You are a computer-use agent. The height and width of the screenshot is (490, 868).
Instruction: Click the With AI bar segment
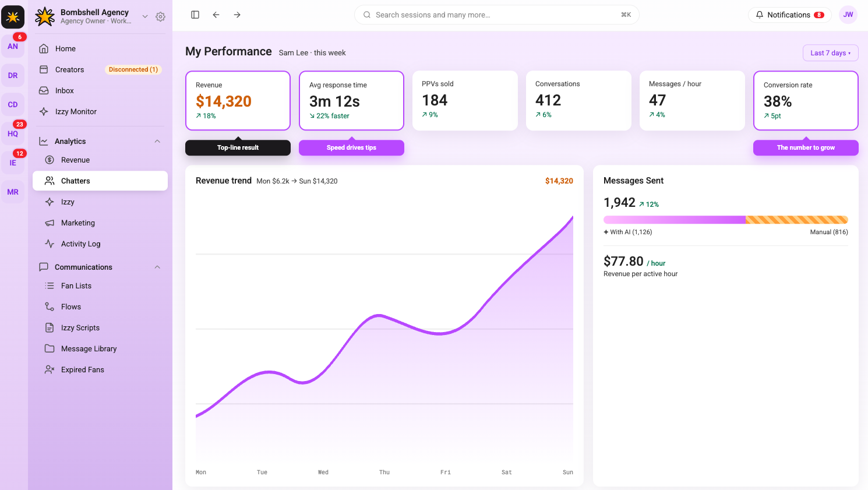pyautogui.click(x=675, y=220)
